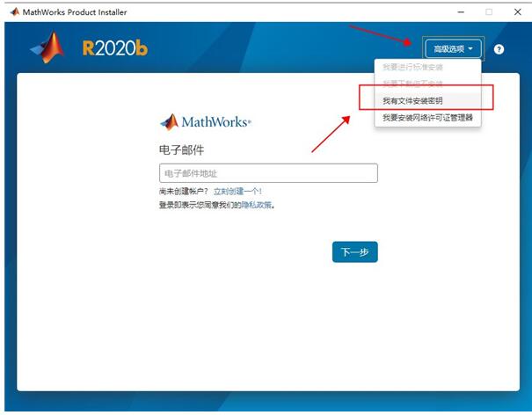Close the MathWorks Product Installer window
Image resolution: width=532 pixels, height=415 pixels.
point(517,12)
